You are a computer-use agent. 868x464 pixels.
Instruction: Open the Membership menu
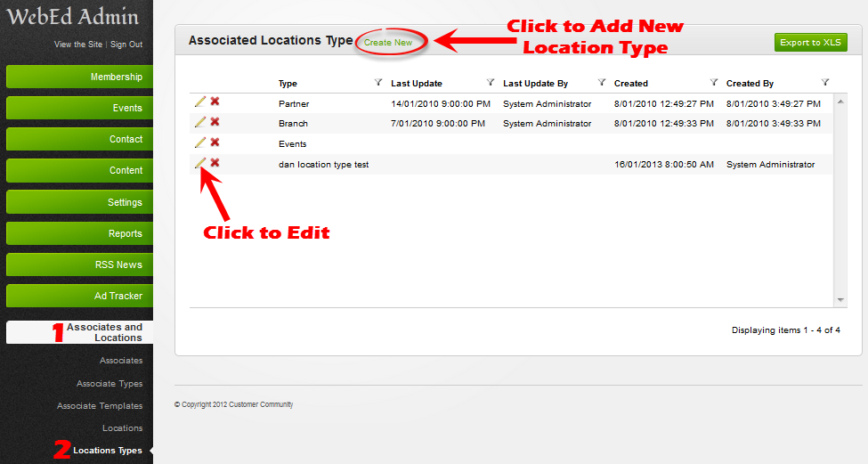point(80,77)
